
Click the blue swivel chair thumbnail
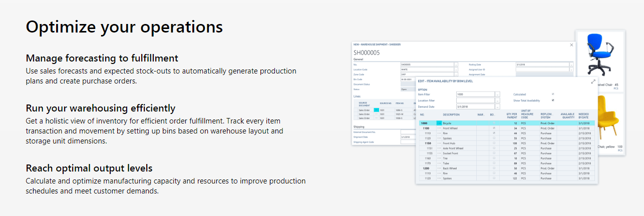[x=600, y=56]
